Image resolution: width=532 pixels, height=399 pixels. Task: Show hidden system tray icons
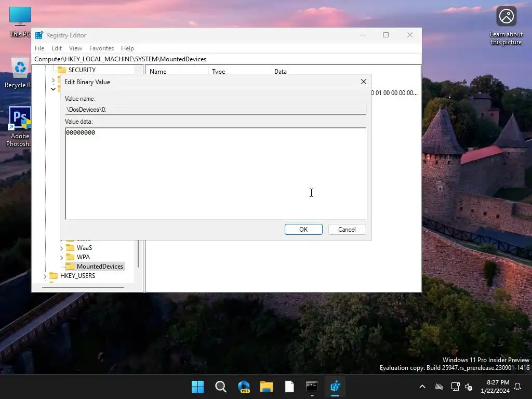(422, 387)
